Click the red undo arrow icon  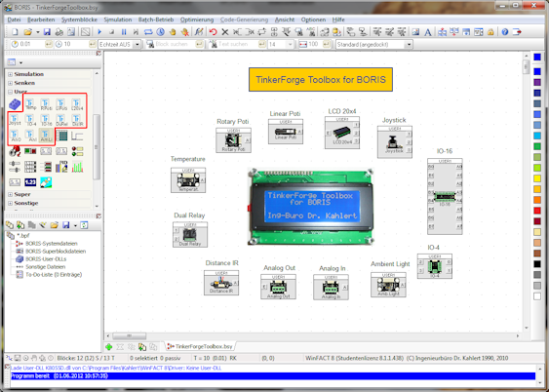coord(213,32)
